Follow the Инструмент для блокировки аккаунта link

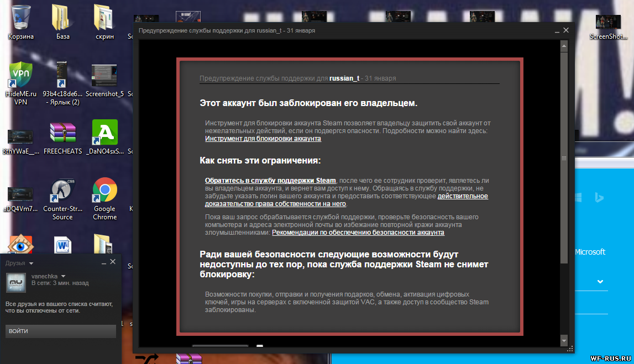tap(263, 139)
